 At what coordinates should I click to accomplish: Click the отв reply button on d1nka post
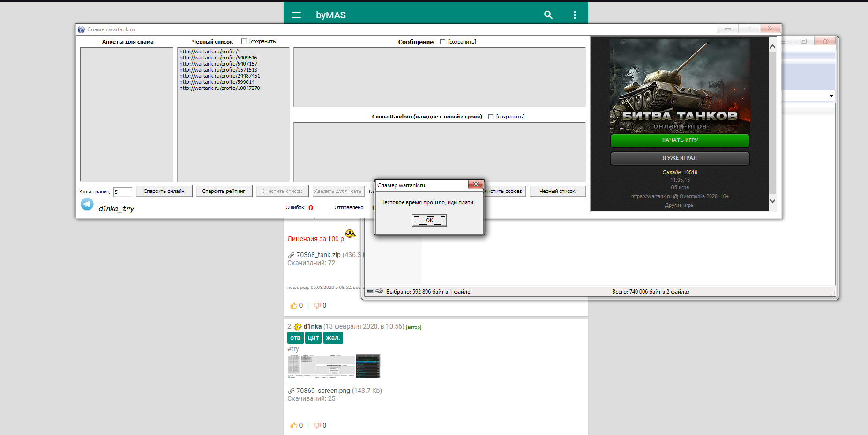pyautogui.click(x=295, y=338)
